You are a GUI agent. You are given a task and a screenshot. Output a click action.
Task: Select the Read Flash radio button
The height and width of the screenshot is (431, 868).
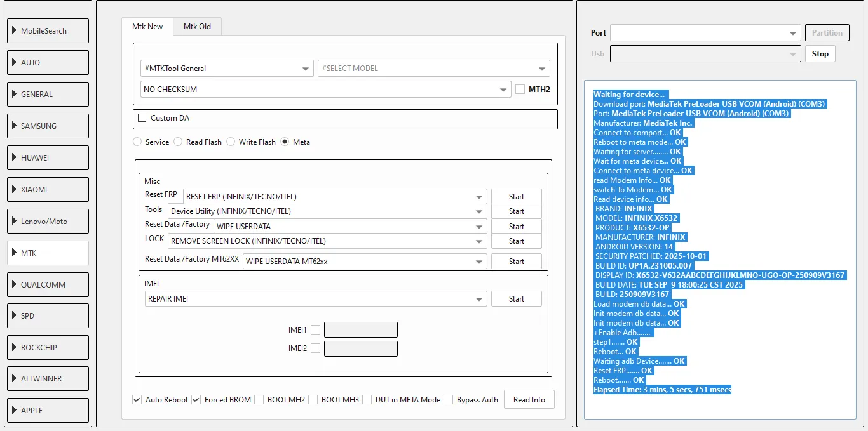point(179,142)
